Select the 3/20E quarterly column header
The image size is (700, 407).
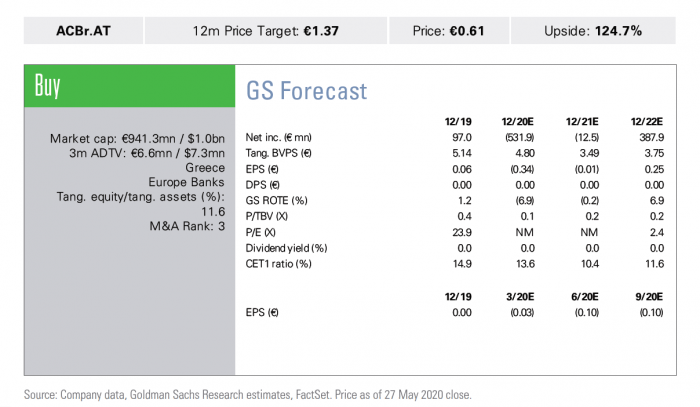point(520,297)
